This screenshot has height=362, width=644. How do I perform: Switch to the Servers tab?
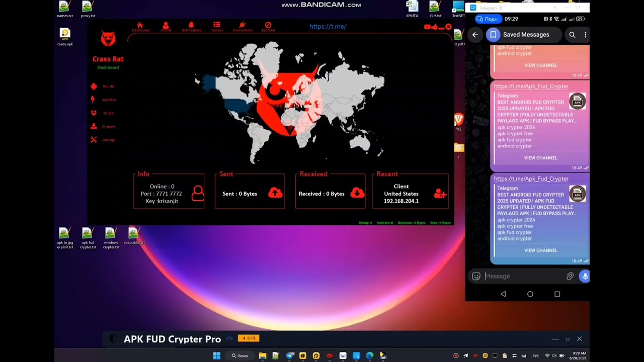click(217, 27)
